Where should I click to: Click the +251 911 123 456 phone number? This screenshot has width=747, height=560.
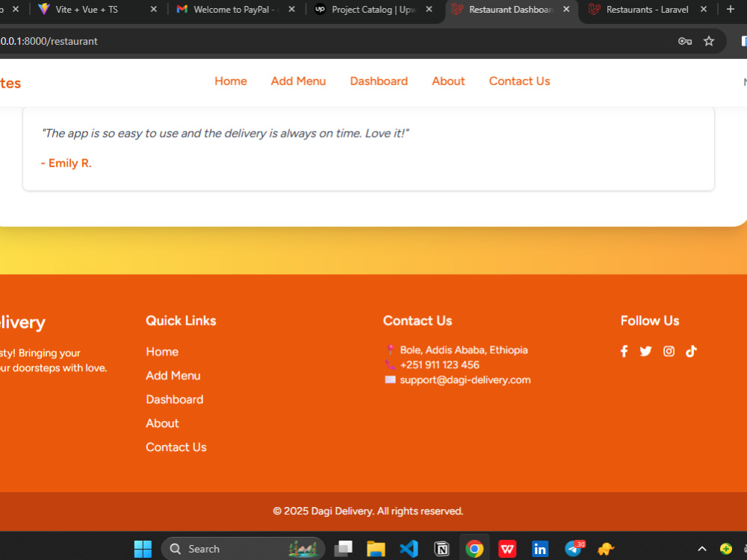tap(439, 365)
